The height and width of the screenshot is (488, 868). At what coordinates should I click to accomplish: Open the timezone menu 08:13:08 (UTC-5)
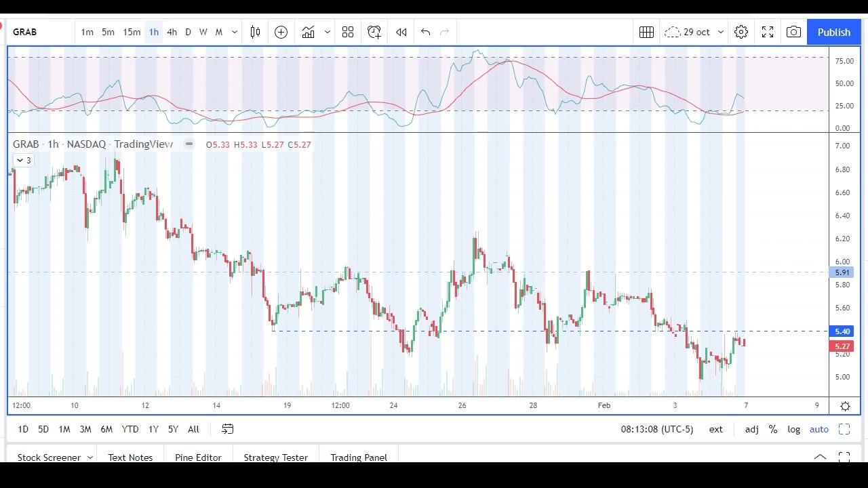click(657, 429)
